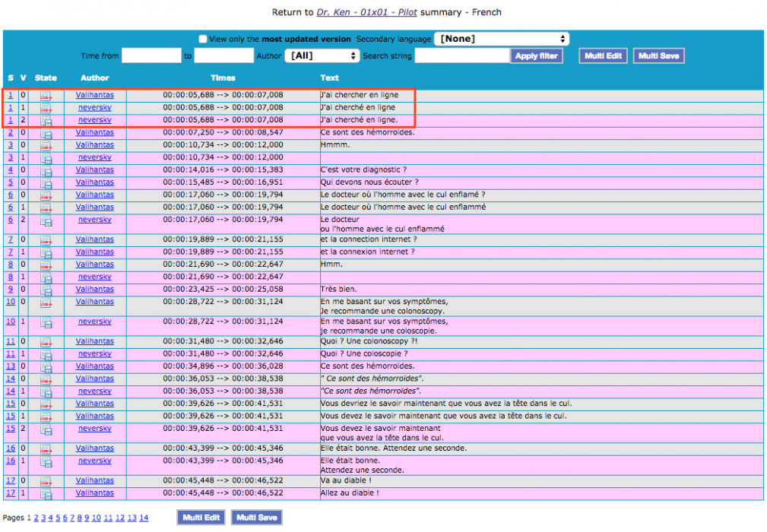The image size is (767, 532).
Task: Jump to page 14 in pagination
Action: click(x=144, y=518)
